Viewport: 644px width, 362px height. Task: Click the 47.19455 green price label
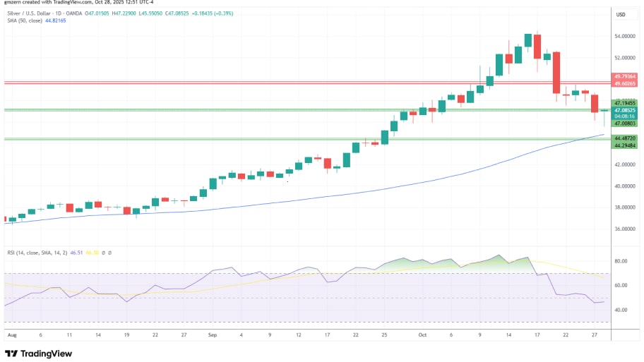tap(625, 103)
